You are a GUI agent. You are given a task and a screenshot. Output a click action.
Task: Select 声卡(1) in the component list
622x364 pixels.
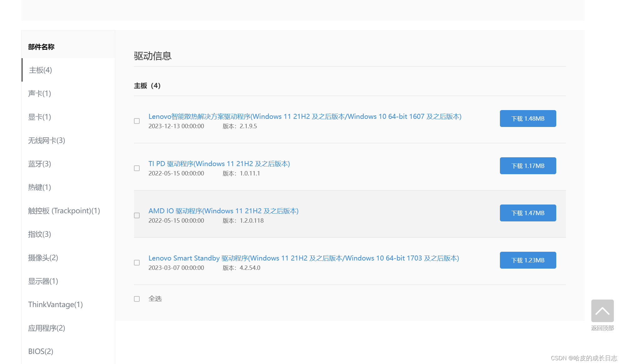pos(39,94)
